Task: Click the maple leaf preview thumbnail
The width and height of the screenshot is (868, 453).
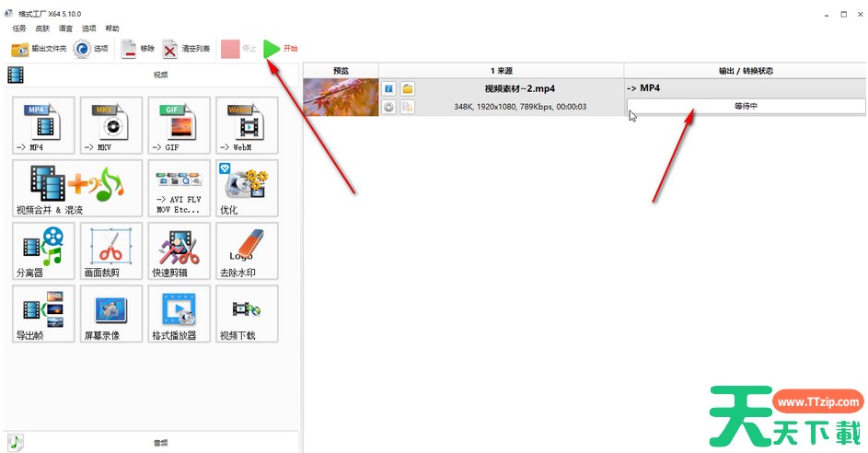Action: tap(341, 97)
